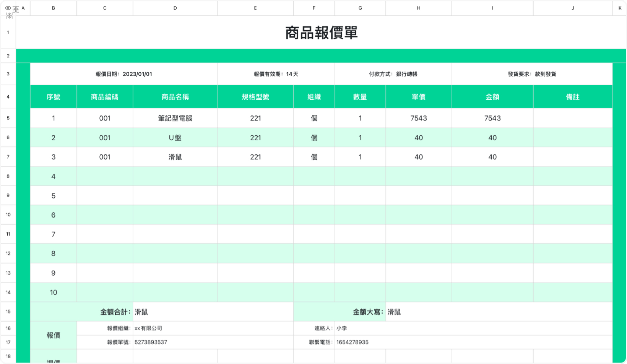Click the 付款方式: 銀行轉帳 cell
Viewport: 627px width, 364px height.
coord(393,74)
